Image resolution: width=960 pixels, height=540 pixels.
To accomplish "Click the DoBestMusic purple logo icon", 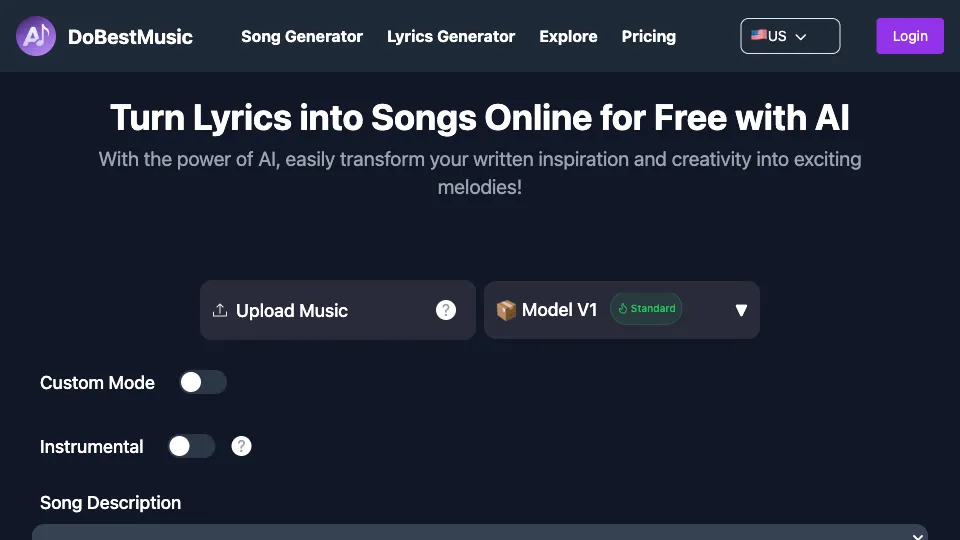I will pos(36,36).
